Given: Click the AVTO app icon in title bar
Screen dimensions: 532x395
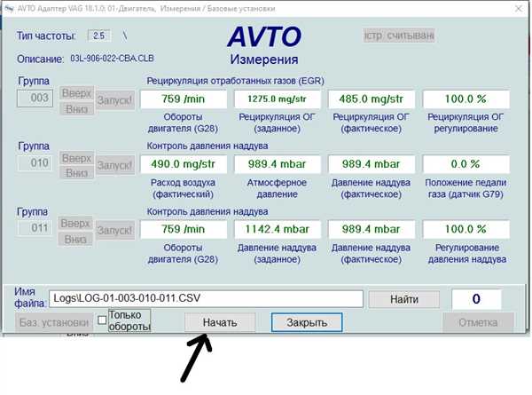Looking at the screenshot, I should tap(9, 9).
